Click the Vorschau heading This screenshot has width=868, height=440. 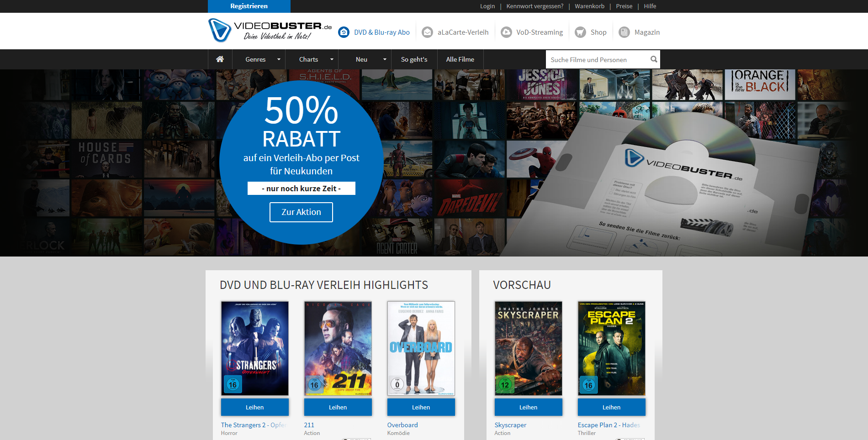(x=522, y=285)
